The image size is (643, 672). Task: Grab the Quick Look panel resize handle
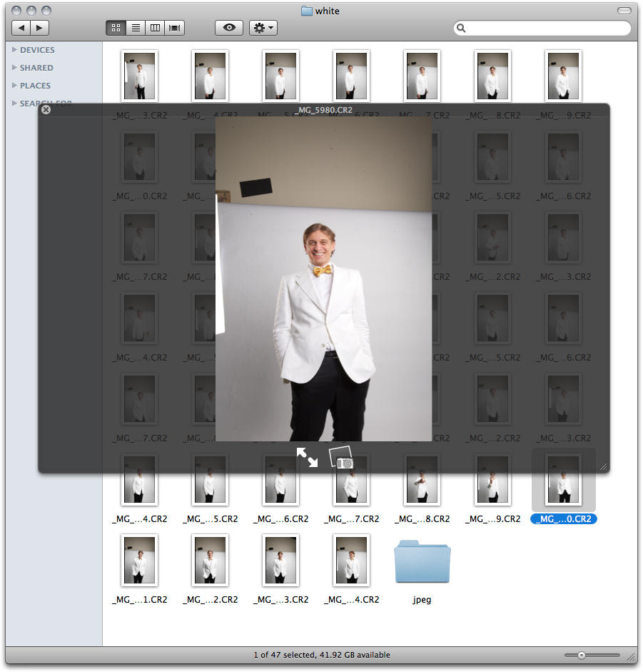603,466
